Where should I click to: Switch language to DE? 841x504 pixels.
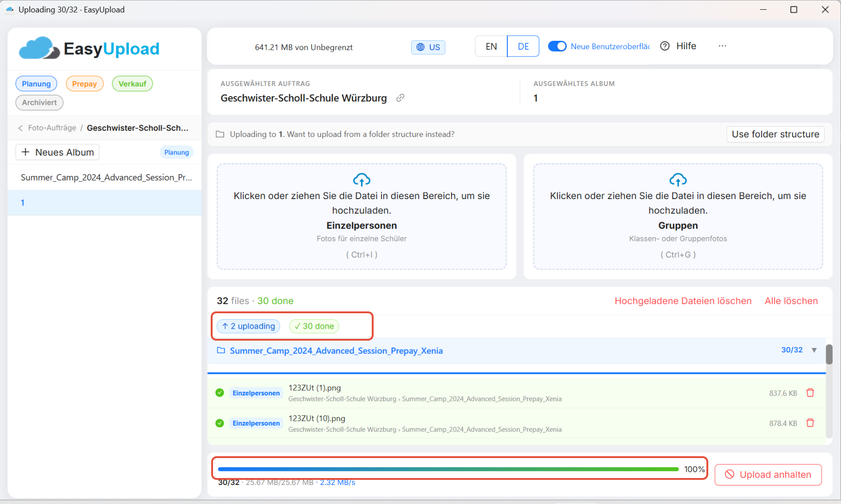click(523, 46)
